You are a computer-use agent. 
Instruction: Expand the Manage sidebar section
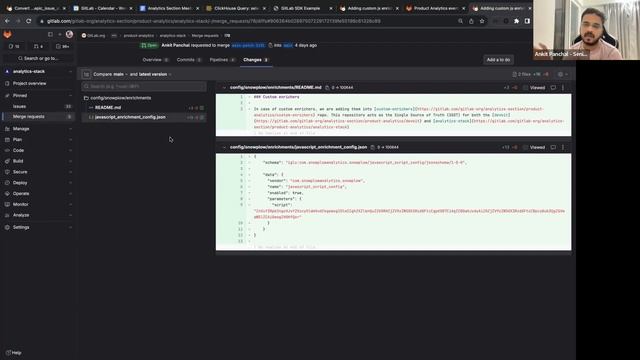38,129
